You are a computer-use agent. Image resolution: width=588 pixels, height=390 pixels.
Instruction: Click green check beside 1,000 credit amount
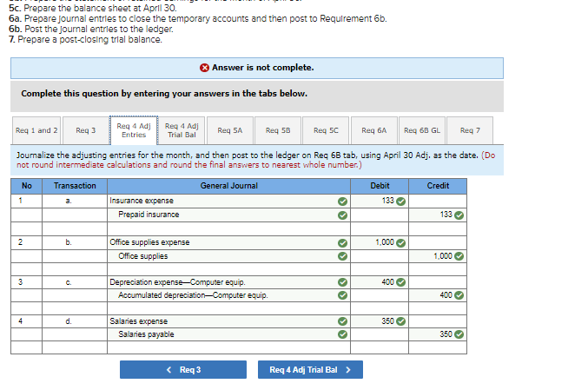(459, 256)
